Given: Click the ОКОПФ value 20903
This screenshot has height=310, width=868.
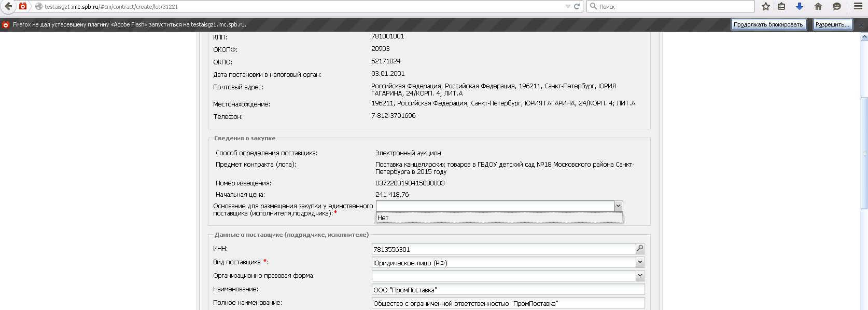Looking at the screenshot, I should point(380,49).
